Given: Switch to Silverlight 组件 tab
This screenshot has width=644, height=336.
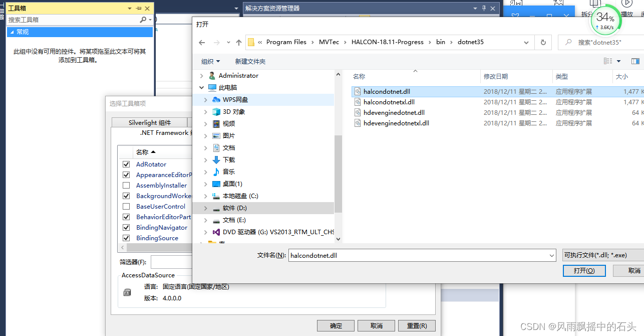Looking at the screenshot, I should (x=150, y=122).
